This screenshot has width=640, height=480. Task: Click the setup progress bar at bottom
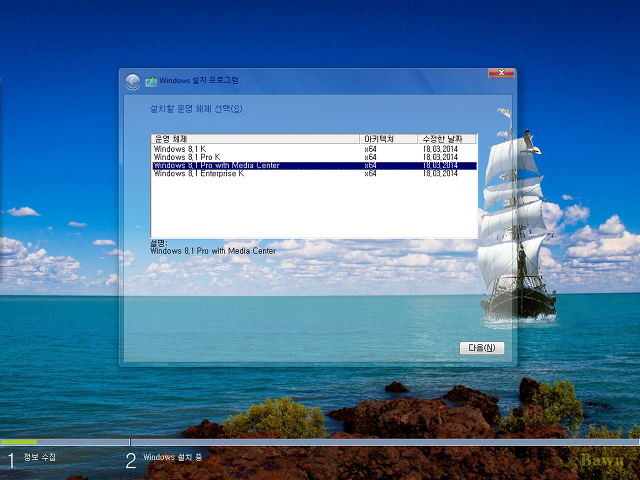click(x=320, y=442)
